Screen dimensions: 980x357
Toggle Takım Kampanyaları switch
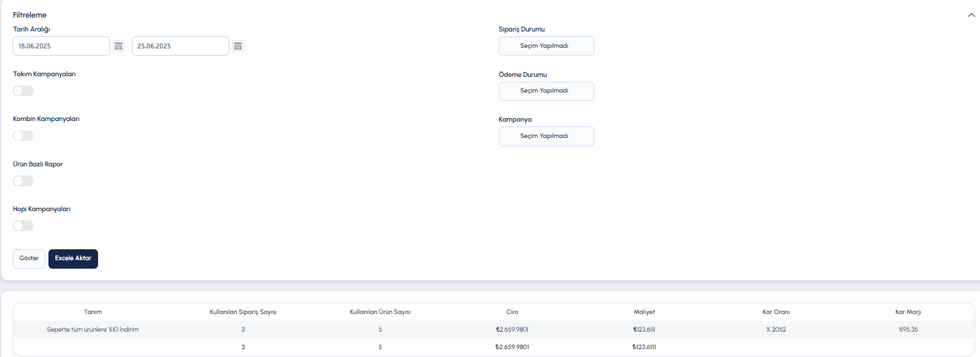[23, 91]
